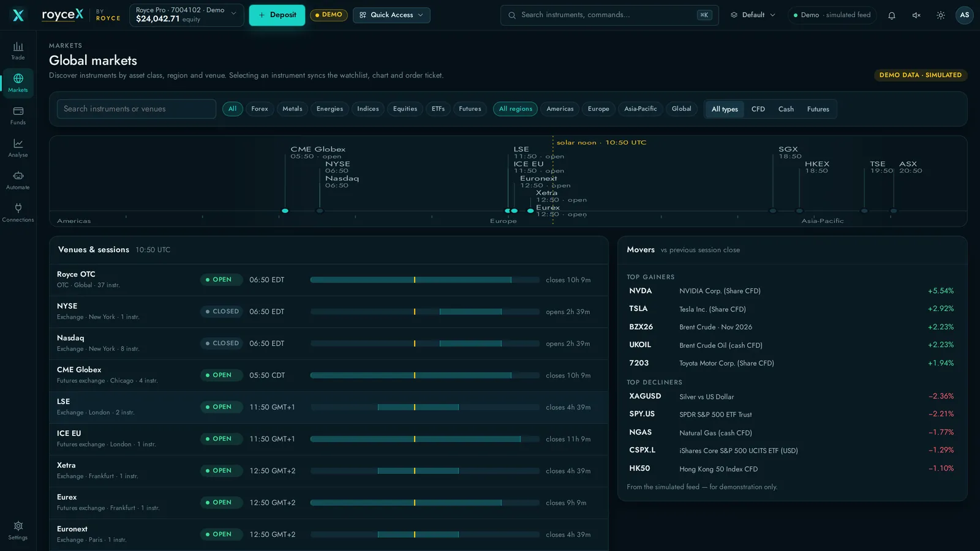Screen dimensions: 980x551
Task: Select the XAGUSD top decliner row
Action: click(x=791, y=397)
